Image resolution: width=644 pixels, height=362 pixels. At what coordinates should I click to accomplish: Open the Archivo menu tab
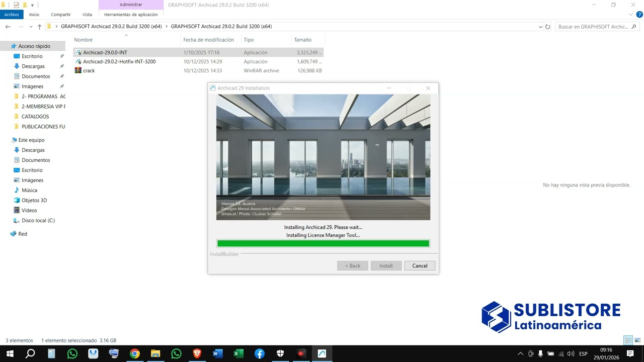pos(11,15)
